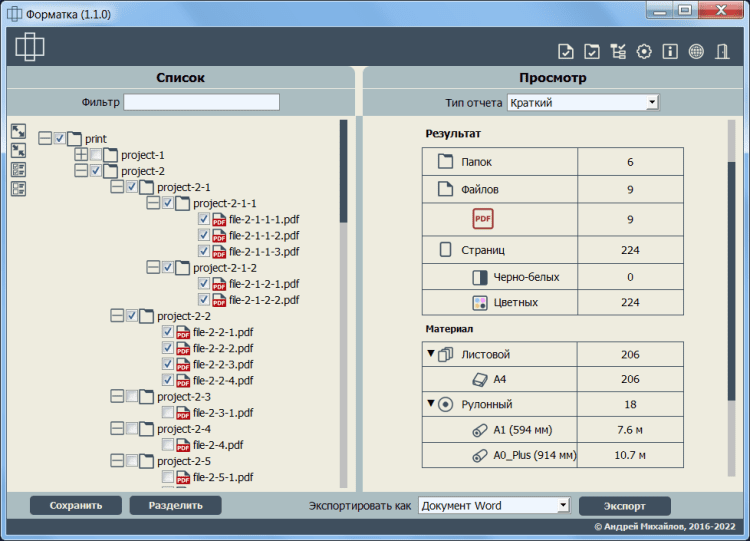Uncheck the file-2-1-1-2.pdf checkbox
750x541 pixels.
204,235
